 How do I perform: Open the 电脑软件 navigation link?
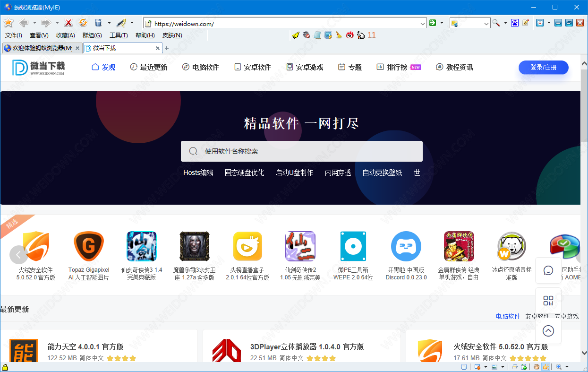pyautogui.click(x=201, y=67)
